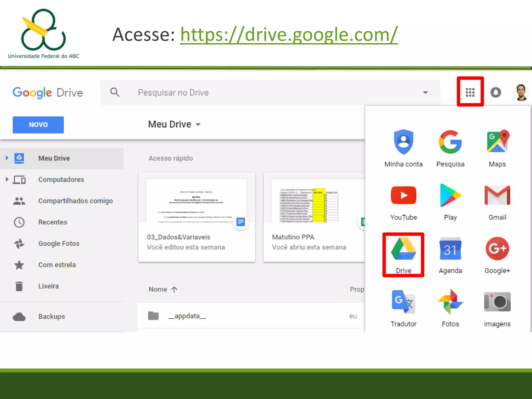The image size is (532, 399).
Task: Open Tradutor translate app
Action: (403, 309)
